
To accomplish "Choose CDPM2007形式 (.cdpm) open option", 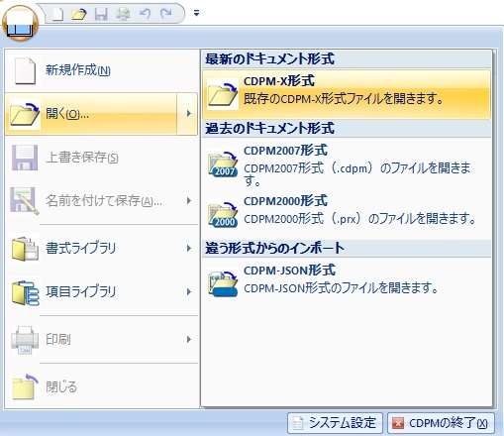I will pos(347,164).
